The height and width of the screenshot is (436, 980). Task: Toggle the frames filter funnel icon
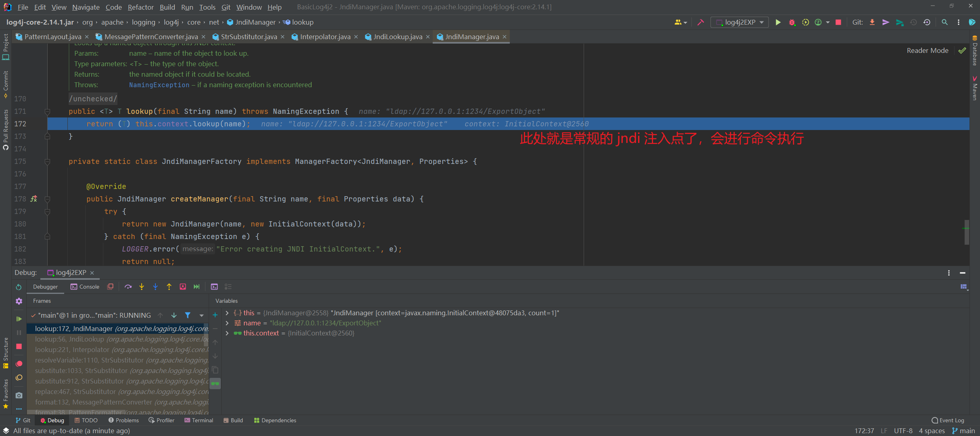pyautogui.click(x=188, y=315)
